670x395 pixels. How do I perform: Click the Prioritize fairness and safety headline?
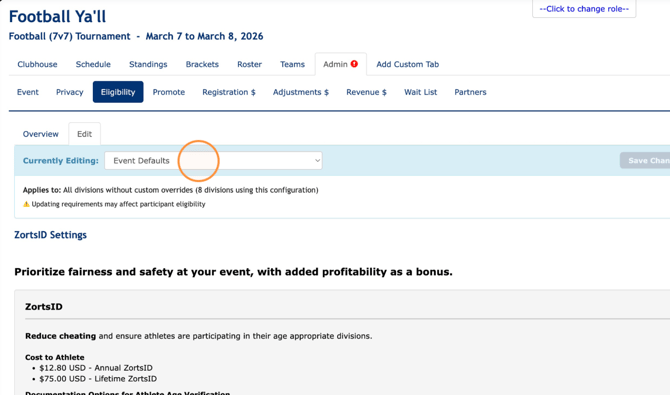coord(233,272)
